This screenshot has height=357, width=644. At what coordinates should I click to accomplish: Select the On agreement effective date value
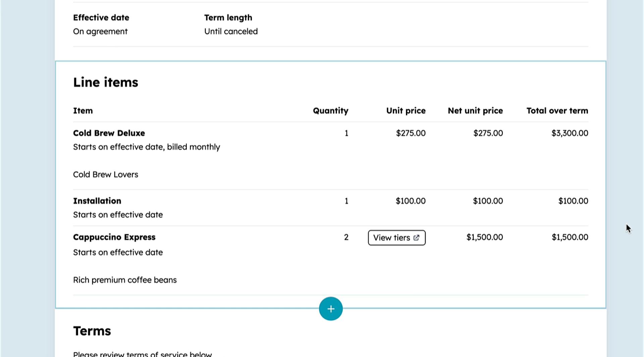coord(100,32)
